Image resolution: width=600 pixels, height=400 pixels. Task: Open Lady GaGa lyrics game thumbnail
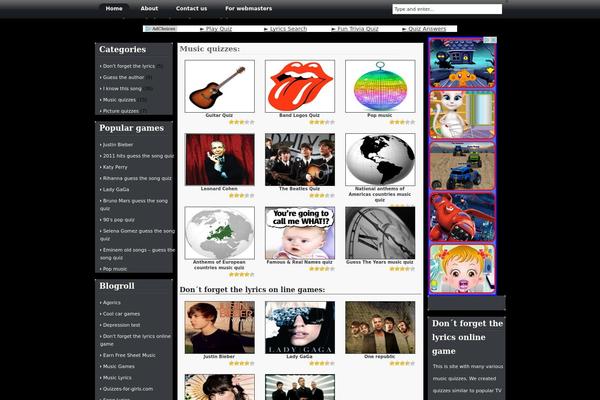[300, 327]
